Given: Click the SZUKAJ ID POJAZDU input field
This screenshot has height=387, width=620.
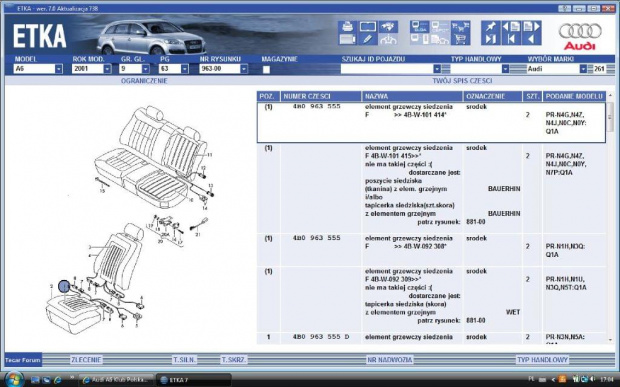Looking at the screenshot, I should (x=387, y=69).
